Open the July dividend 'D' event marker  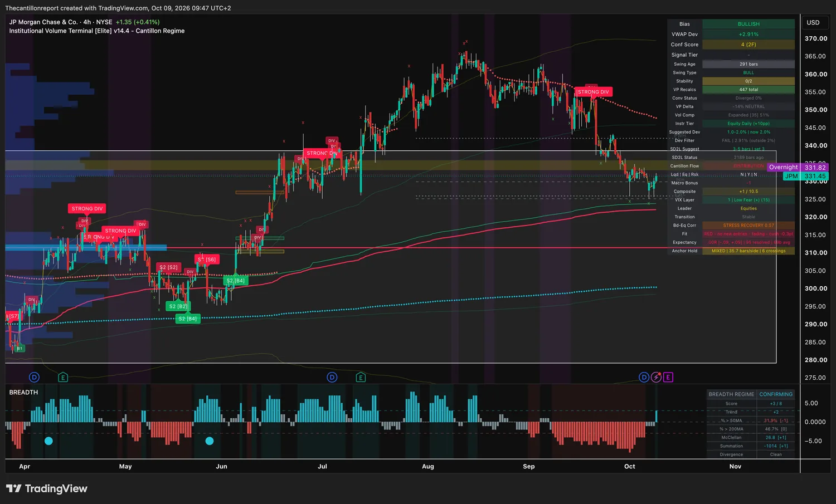pos(332,377)
